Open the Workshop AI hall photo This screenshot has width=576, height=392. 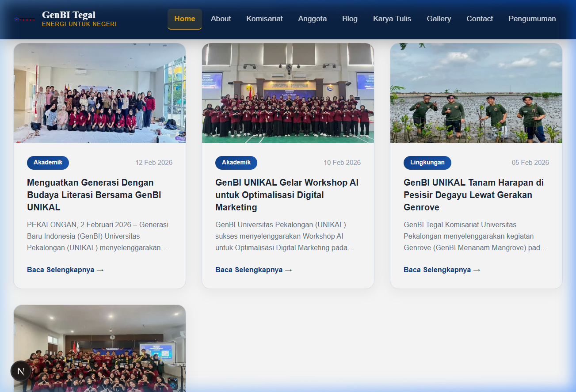(x=288, y=93)
